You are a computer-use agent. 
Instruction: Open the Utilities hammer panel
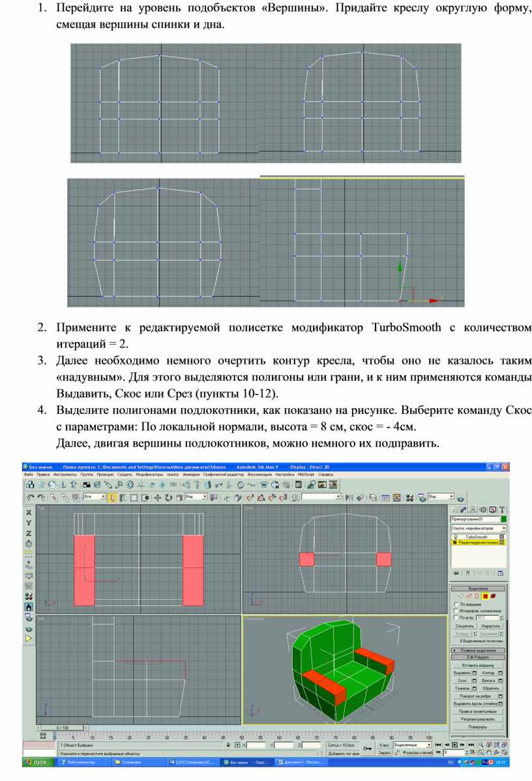(x=501, y=510)
